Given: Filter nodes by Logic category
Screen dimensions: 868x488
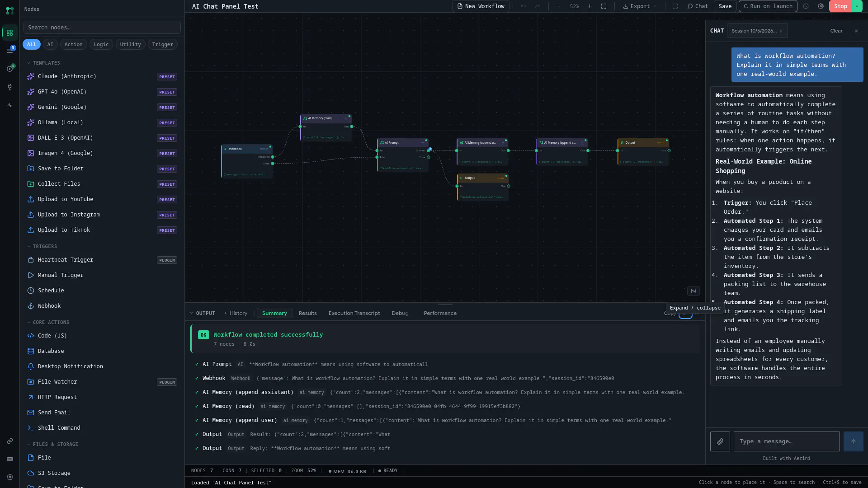Looking at the screenshot, I should pos(101,44).
